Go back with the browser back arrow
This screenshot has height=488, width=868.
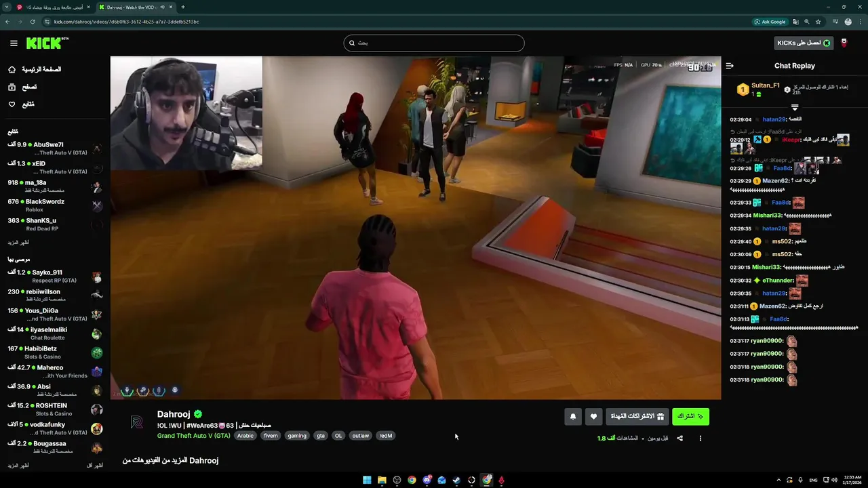pos(7,22)
